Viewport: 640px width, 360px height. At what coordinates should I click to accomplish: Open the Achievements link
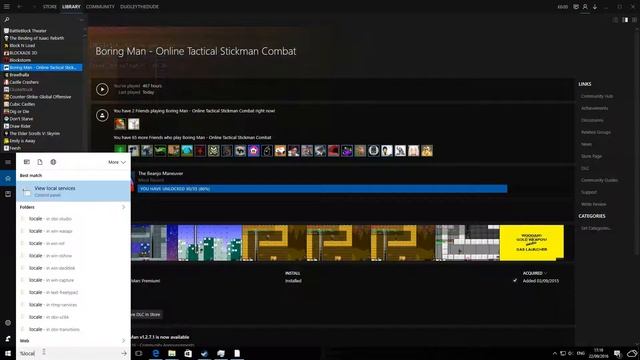(x=594, y=108)
